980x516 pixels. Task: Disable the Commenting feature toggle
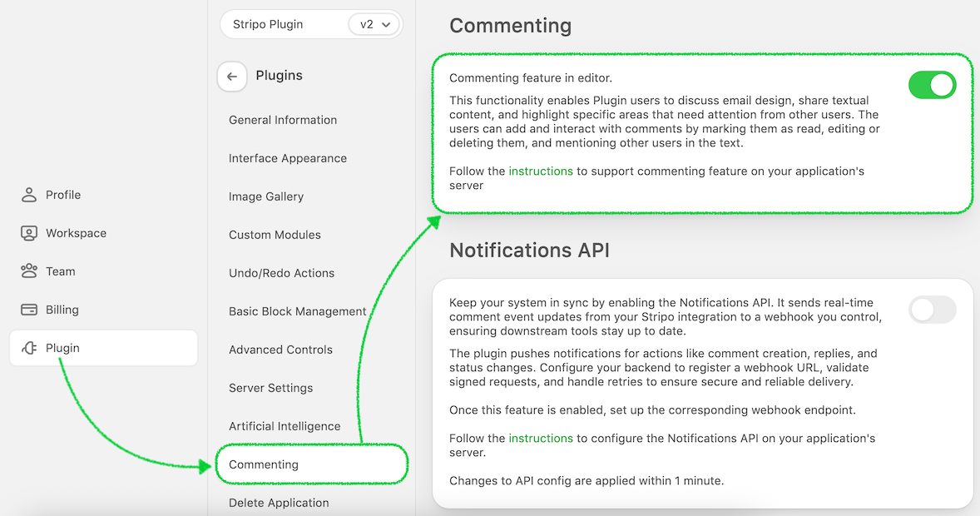click(932, 85)
